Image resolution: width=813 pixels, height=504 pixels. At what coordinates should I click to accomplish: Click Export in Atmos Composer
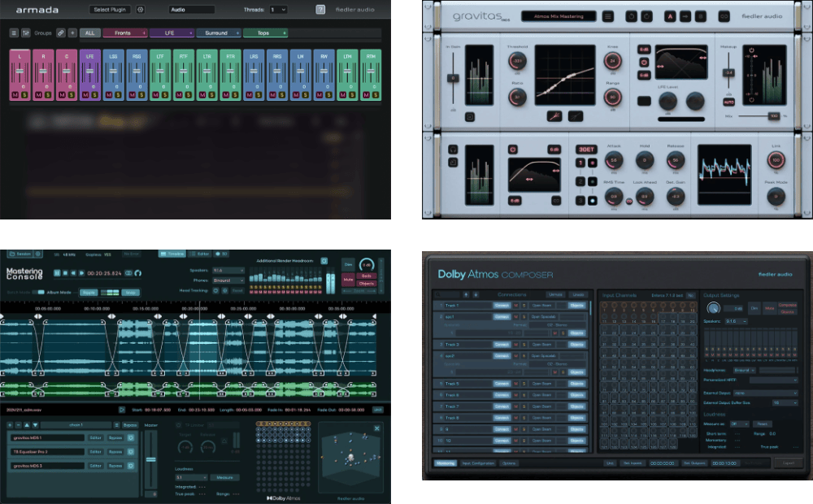point(789,463)
